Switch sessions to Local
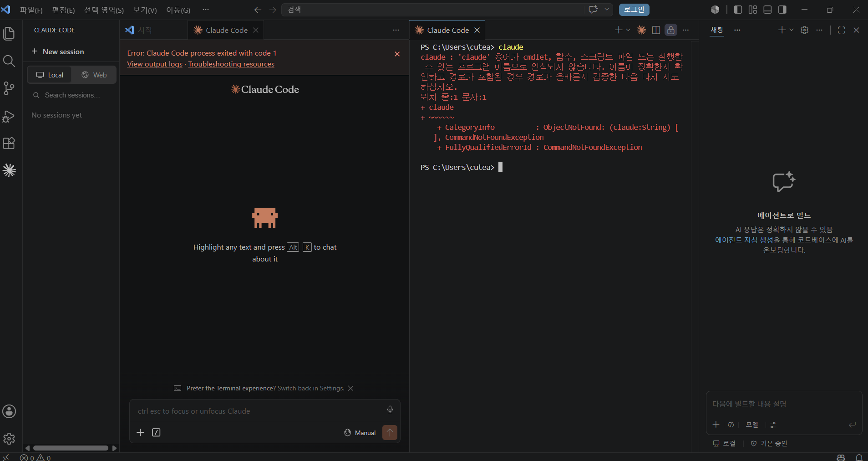Viewport: 868px width, 461px height. [x=50, y=75]
